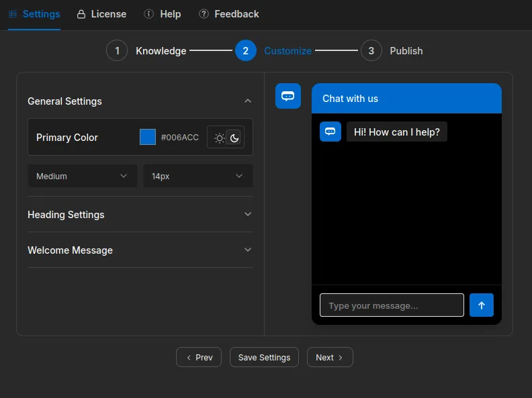Click the Help info icon
This screenshot has width=532, height=398.
(x=148, y=14)
